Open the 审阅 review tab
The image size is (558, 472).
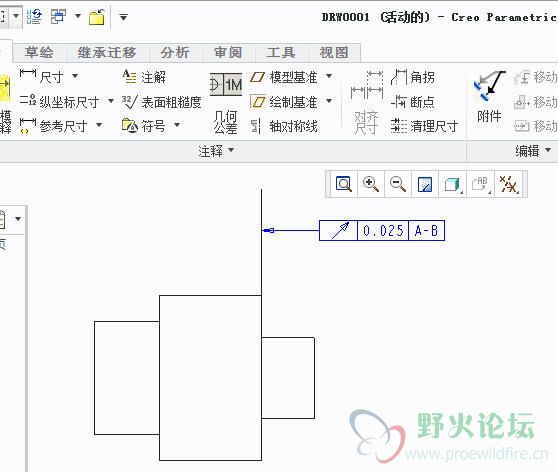(x=228, y=53)
